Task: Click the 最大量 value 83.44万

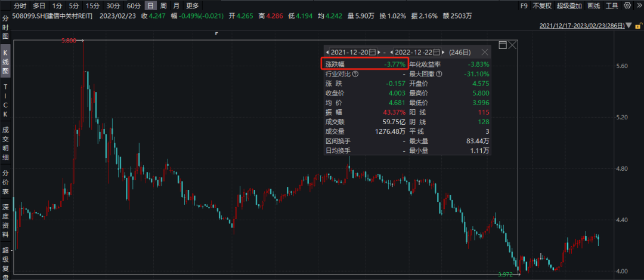Action: click(x=478, y=141)
